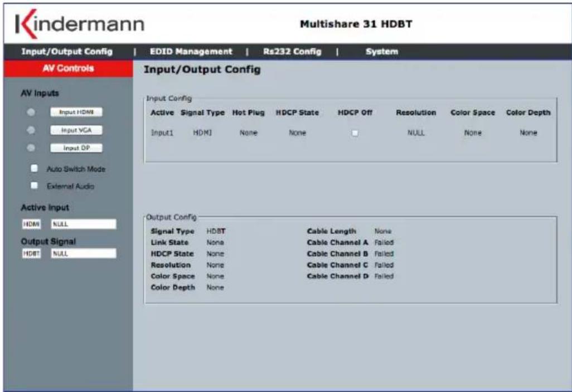Click the Input1 cell in Active column
Viewport: 572px width, 392px height.
pos(162,133)
